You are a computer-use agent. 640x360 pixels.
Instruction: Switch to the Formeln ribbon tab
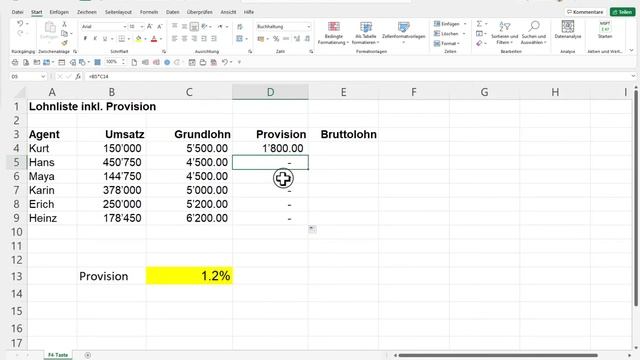point(149,12)
